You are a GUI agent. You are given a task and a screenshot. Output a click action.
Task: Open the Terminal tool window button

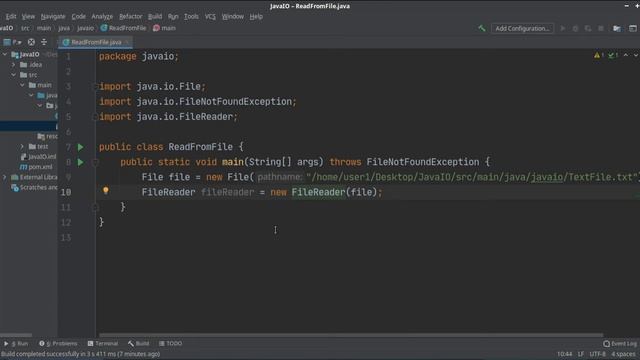point(103,344)
